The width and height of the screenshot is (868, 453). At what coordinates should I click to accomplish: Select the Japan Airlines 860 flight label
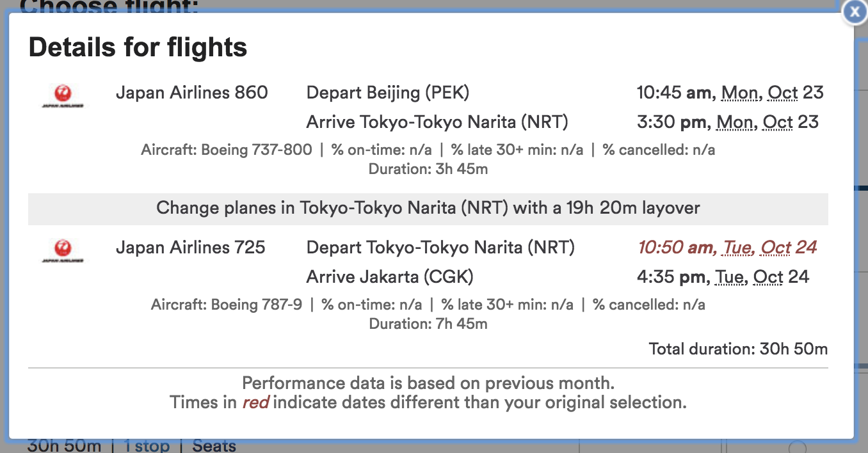coord(192,93)
